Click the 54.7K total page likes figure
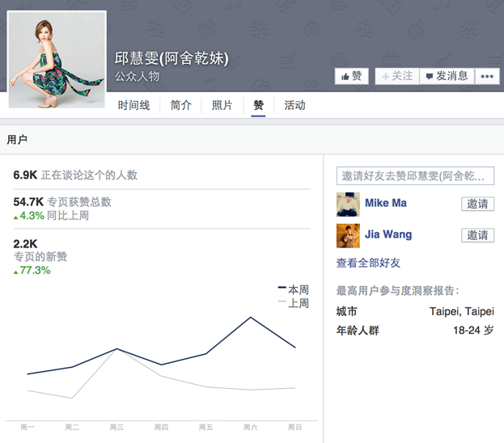 coord(28,202)
